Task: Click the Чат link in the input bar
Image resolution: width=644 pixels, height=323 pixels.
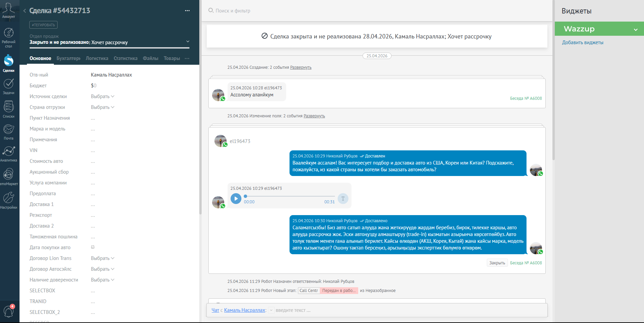Action: coord(215,310)
